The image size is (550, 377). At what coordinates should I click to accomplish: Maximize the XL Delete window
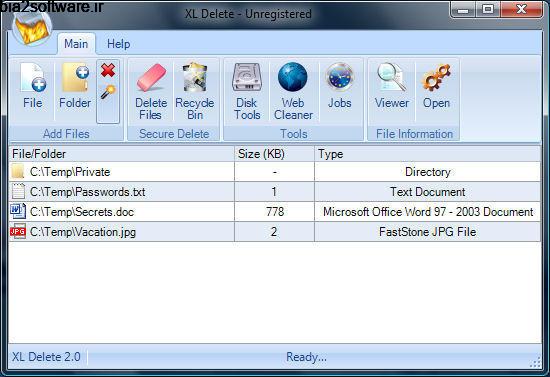488,9
